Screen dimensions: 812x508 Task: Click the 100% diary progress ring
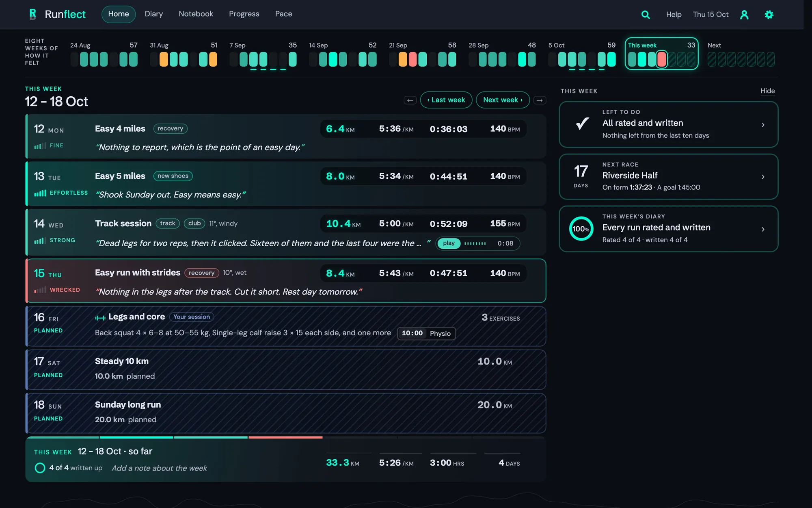(581, 229)
